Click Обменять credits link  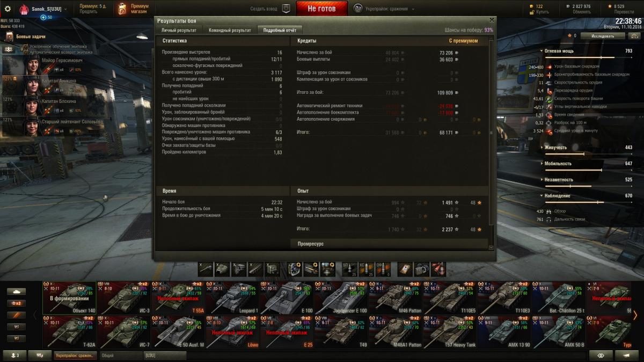coord(582,12)
